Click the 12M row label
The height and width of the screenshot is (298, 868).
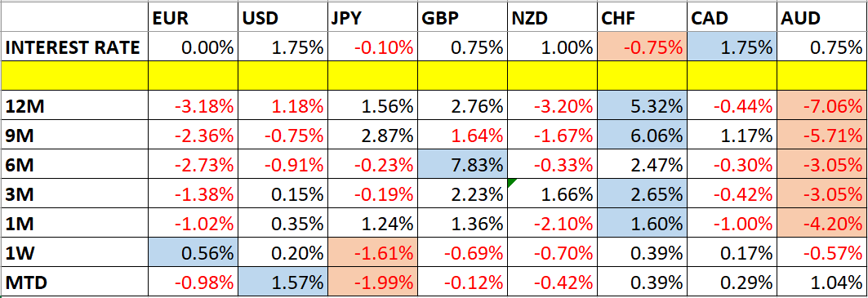pyautogui.click(x=75, y=105)
